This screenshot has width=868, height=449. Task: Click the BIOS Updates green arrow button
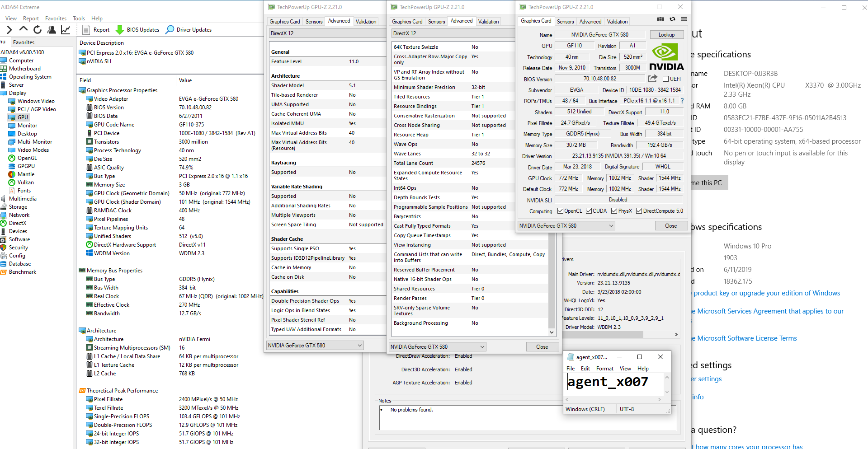tap(137, 30)
